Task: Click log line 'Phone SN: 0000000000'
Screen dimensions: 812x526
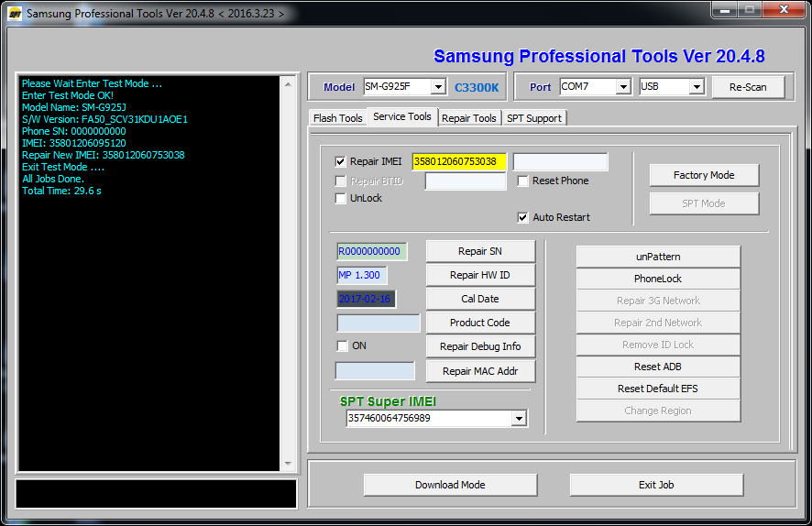Action: pos(73,131)
